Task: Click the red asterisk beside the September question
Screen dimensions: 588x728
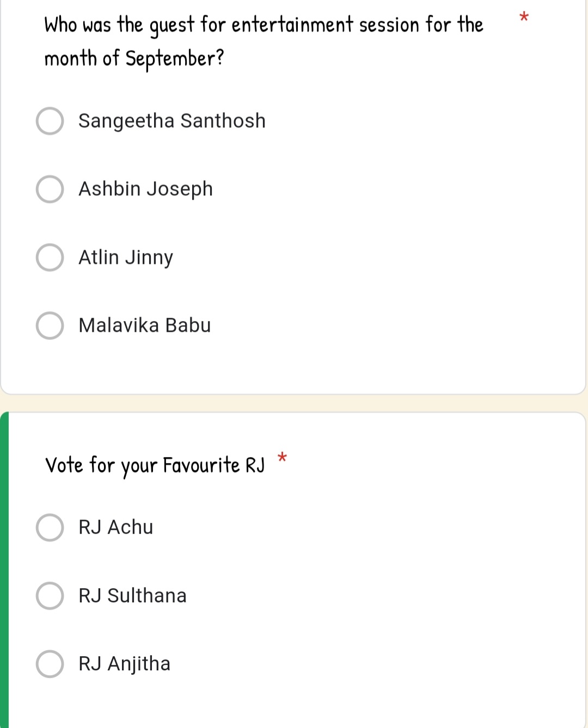Action: coord(524,17)
